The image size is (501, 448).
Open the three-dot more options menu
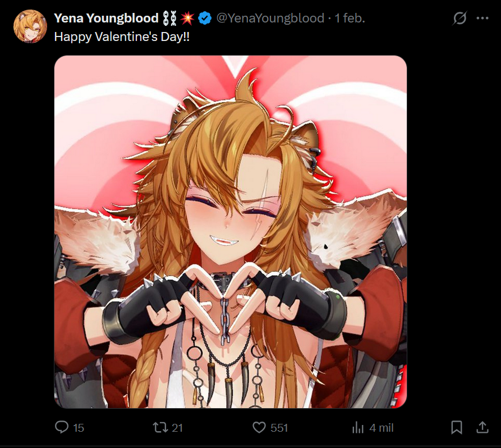pyautogui.click(x=482, y=18)
